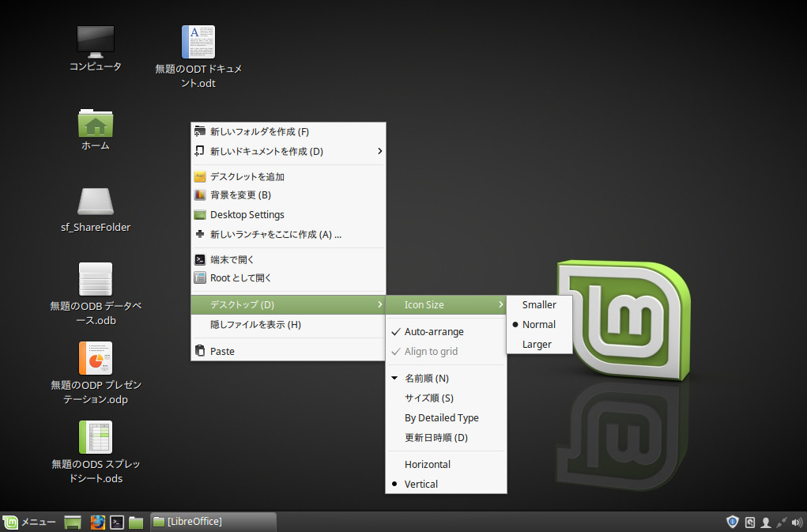
Task: Choose 端末で開く
Action: [288, 259]
